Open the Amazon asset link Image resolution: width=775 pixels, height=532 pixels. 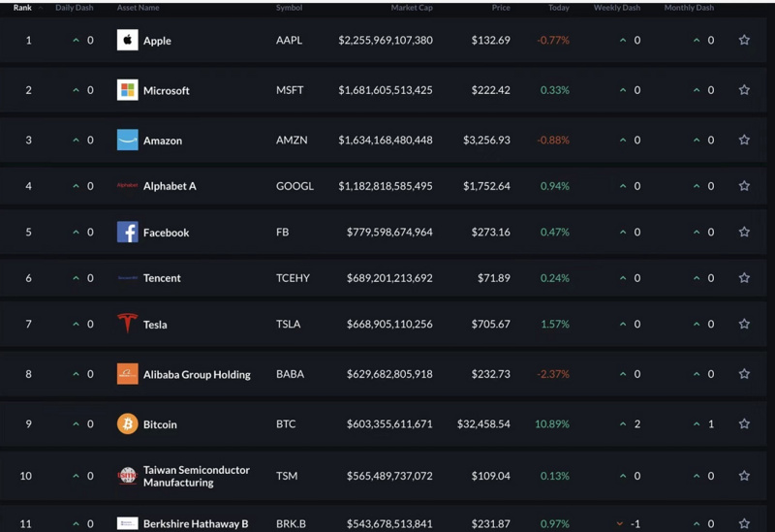click(163, 141)
